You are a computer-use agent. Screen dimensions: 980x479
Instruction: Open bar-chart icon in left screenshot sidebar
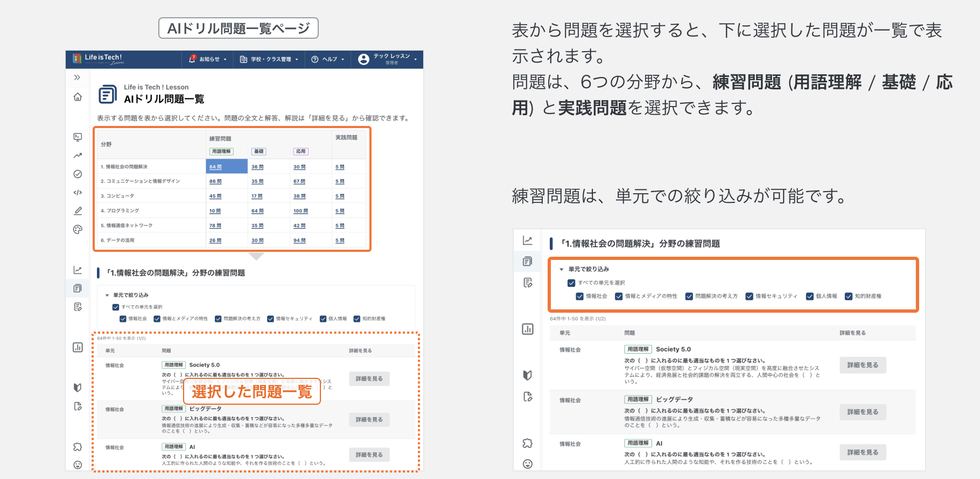click(x=78, y=347)
